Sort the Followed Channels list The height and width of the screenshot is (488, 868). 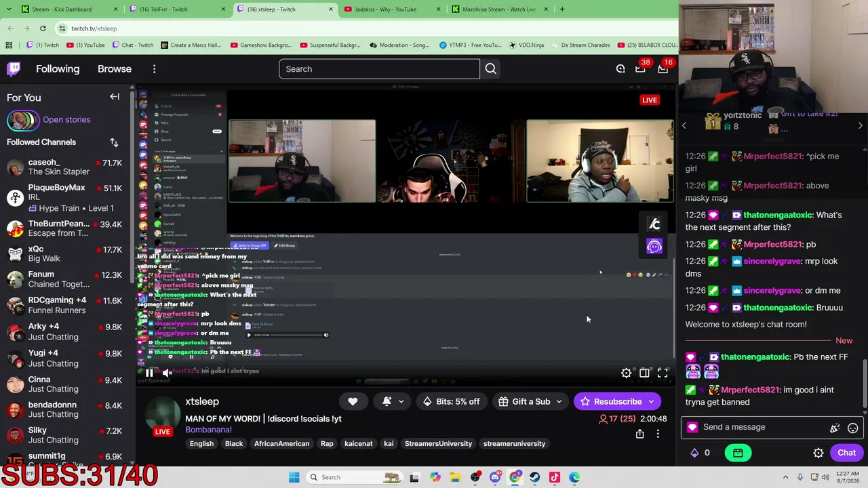(x=114, y=142)
